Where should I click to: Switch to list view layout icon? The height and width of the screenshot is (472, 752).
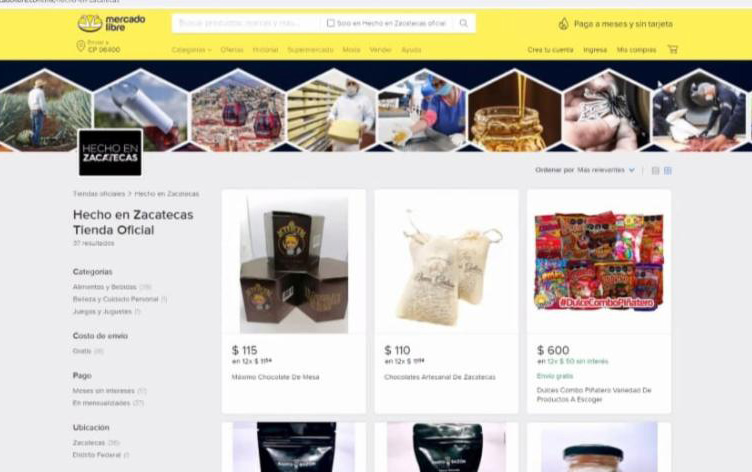(x=655, y=170)
